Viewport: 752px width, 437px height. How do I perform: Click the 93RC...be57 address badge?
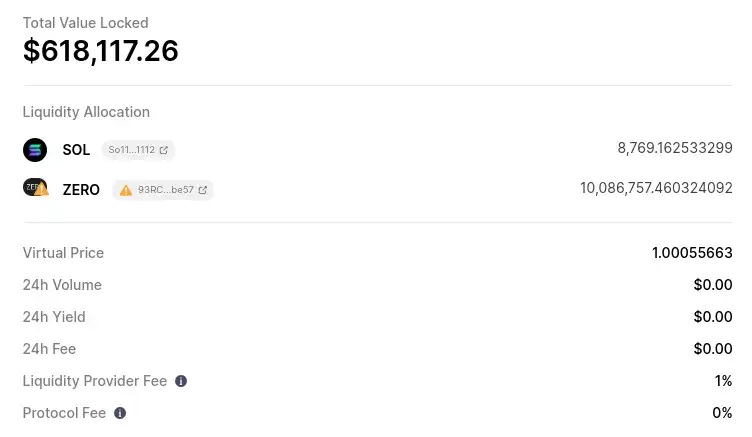(163, 190)
